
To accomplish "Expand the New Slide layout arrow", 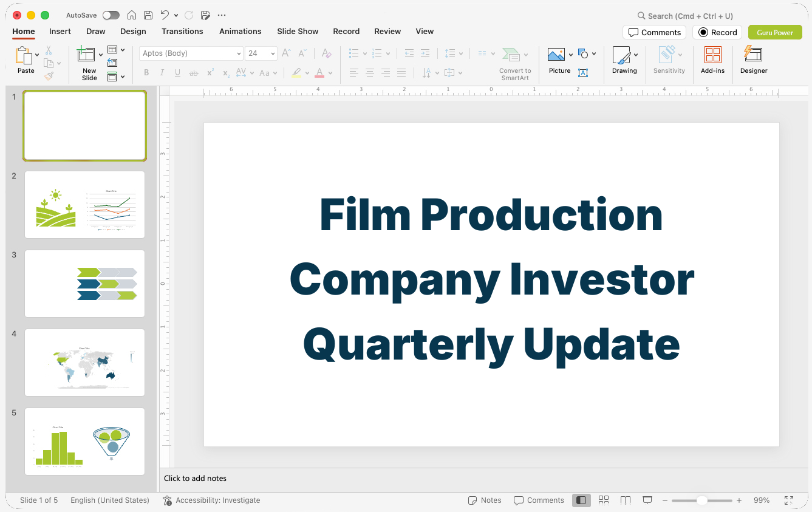I will point(101,55).
